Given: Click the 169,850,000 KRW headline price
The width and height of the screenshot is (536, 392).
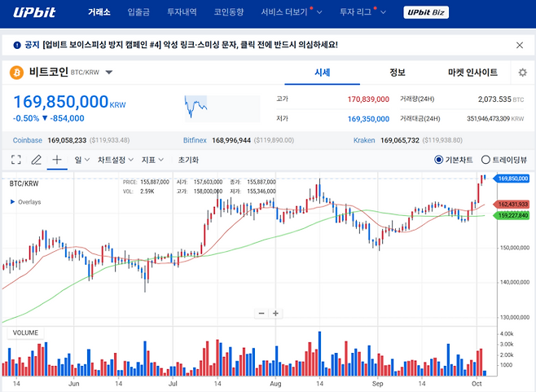Looking at the screenshot, I should pyautogui.click(x=69, y=102).
